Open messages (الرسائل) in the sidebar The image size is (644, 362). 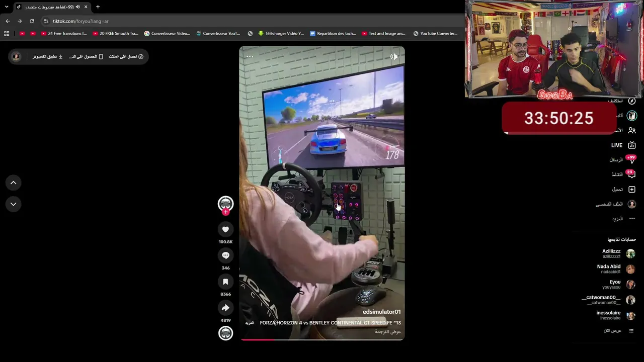[623, 160]
